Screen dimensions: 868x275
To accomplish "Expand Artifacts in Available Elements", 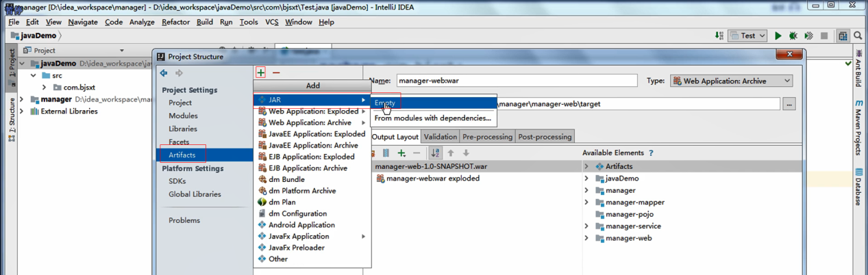I will (586, 166).
